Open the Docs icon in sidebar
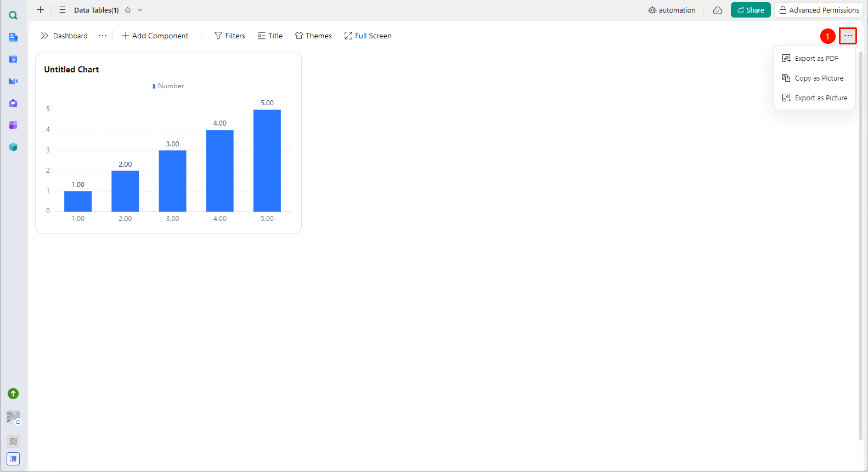This screenshot has height=472, width=868. tap(13, 37)
